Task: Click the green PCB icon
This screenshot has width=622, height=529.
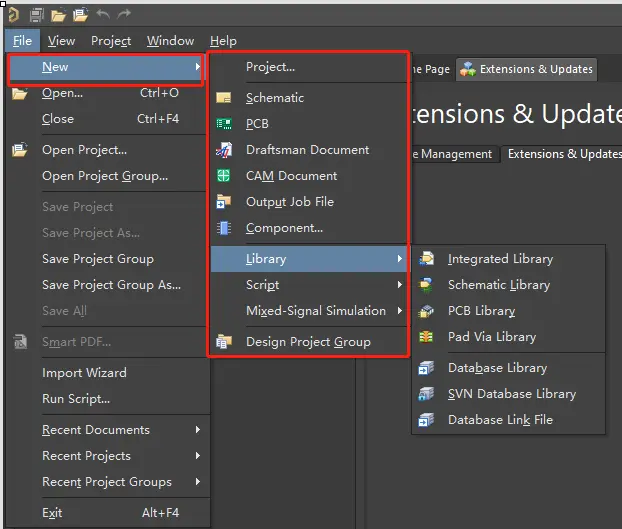Action: [224, 124]
